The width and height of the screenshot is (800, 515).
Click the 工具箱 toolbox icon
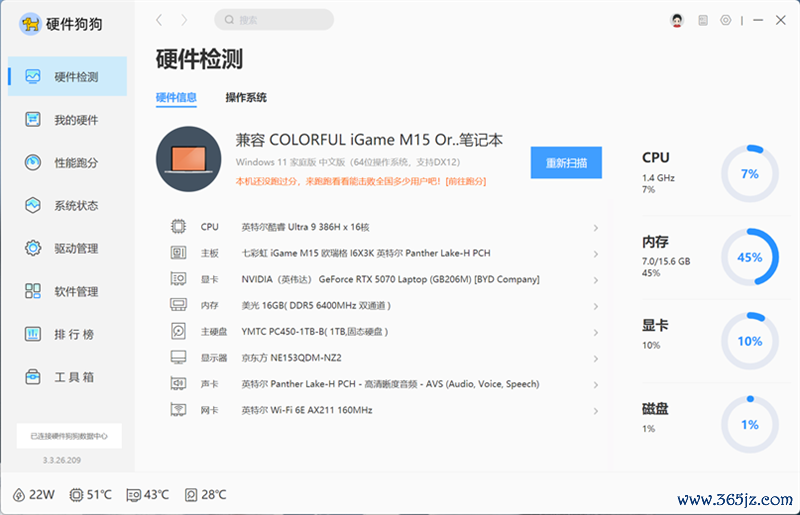click(x=33, y=377)
